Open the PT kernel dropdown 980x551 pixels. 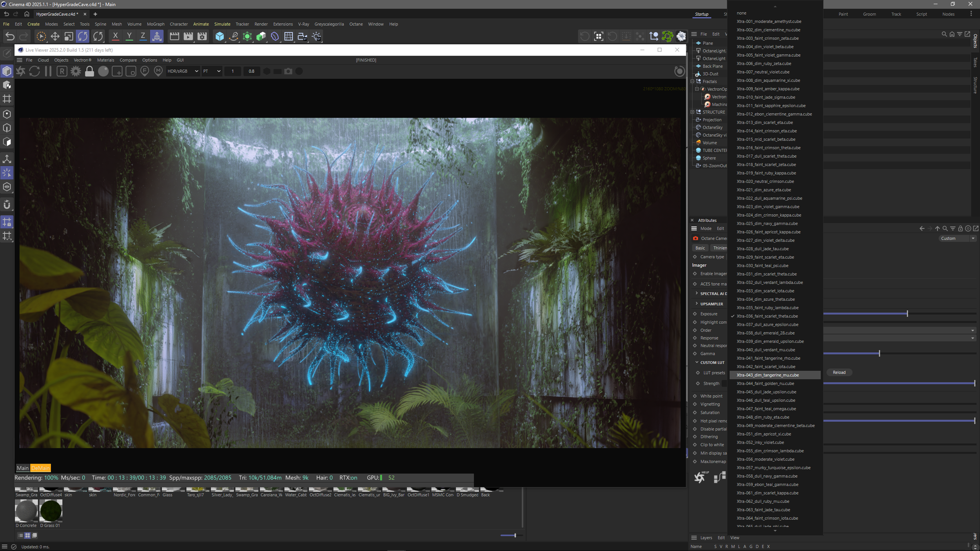(x=212, y=71)
